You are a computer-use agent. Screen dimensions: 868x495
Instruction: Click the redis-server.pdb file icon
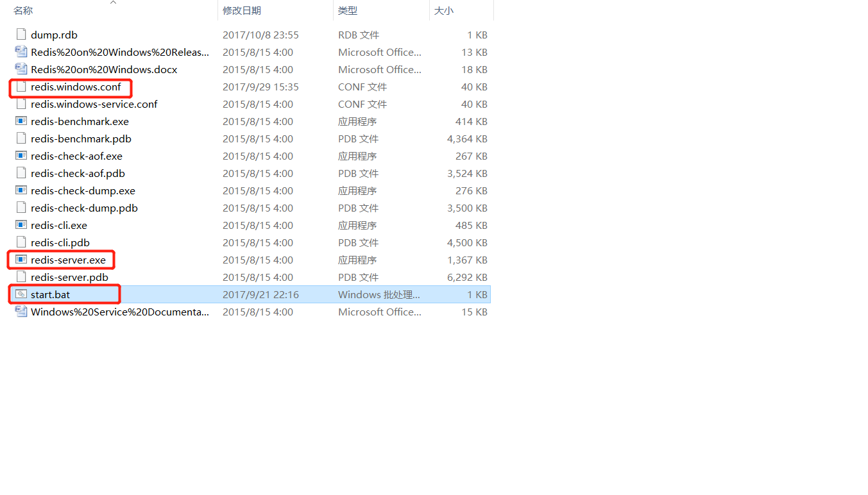(21, 277)
